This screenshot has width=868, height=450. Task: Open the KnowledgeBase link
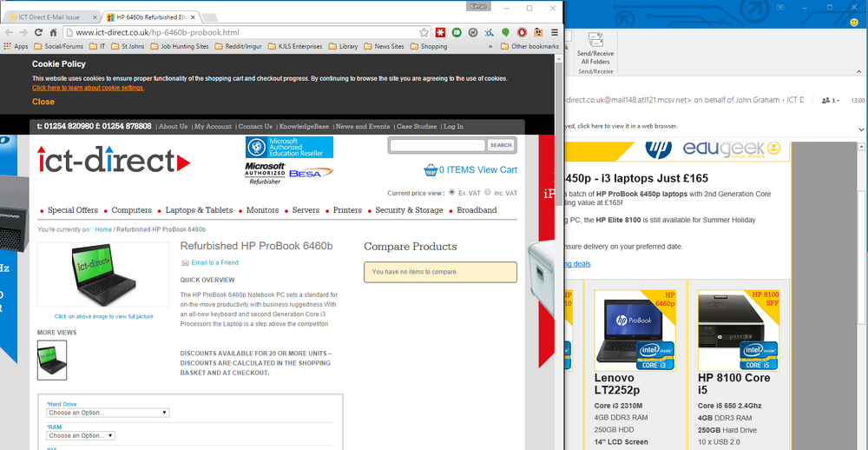[304, 126]
